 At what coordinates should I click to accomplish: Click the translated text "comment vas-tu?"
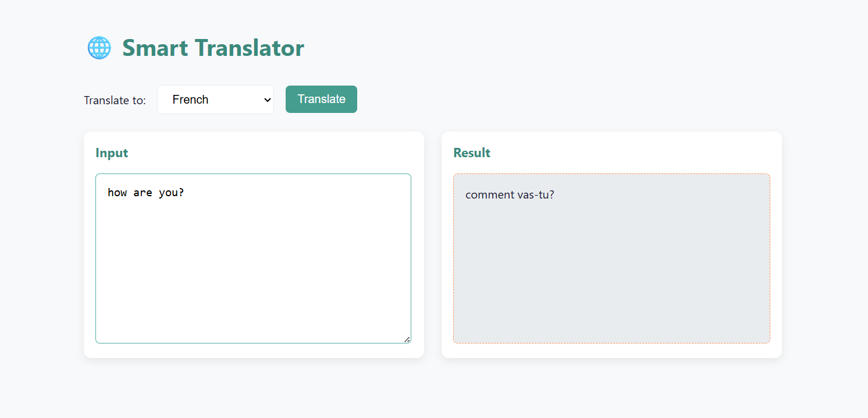pos(510,194)
